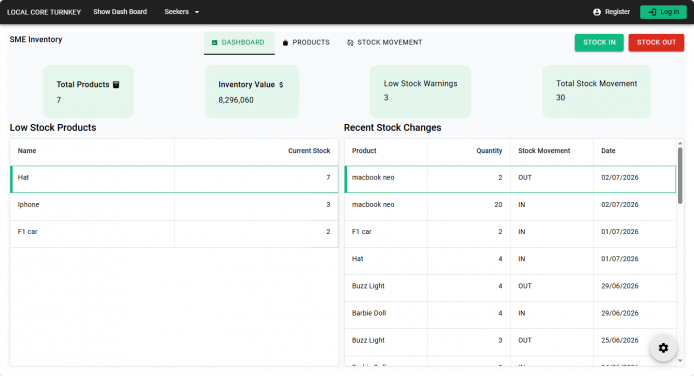694x376 pixels.
Task: Click the Stock Movement tab icon
Action: coord(350,42)
